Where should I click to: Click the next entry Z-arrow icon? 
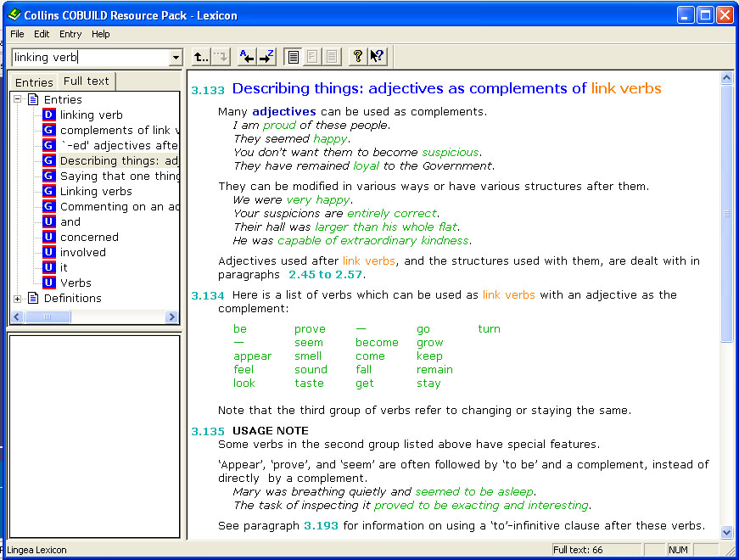point(266,57)
